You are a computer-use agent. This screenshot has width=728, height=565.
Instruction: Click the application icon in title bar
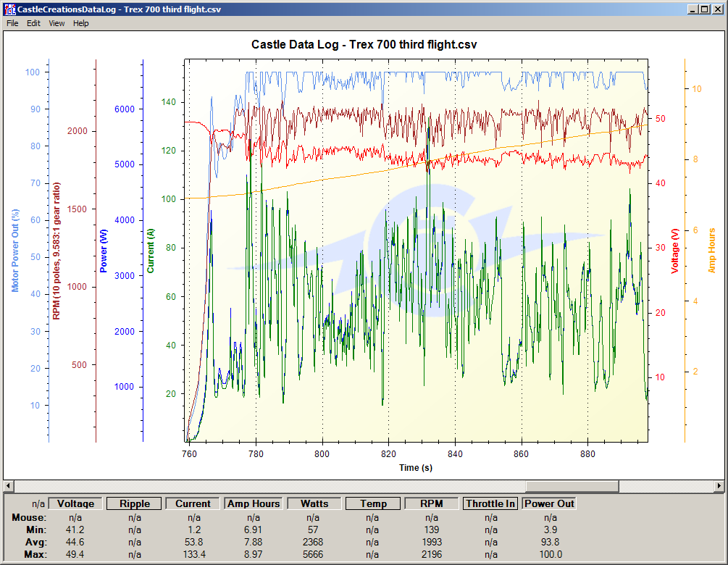coord(9,9)
